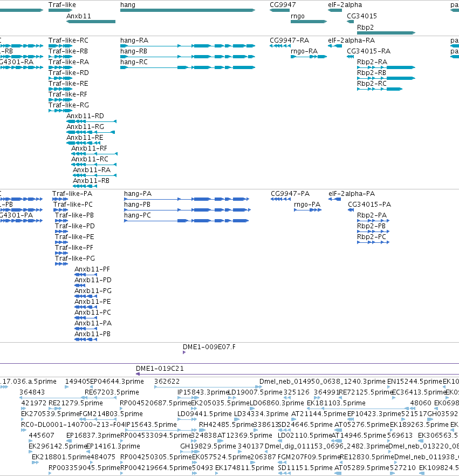Click the Rbp2-RA transcript label

(x=372, y=62)
